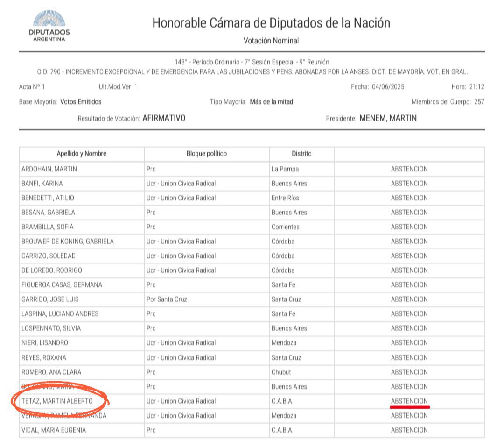Click the Votación Nominal subtitle
The image size is (504, 448).
272,41
